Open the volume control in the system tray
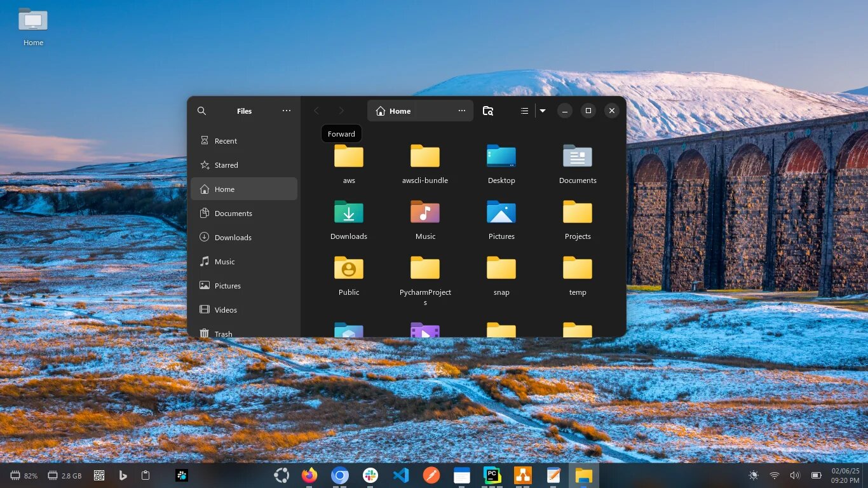 point(794,475)
